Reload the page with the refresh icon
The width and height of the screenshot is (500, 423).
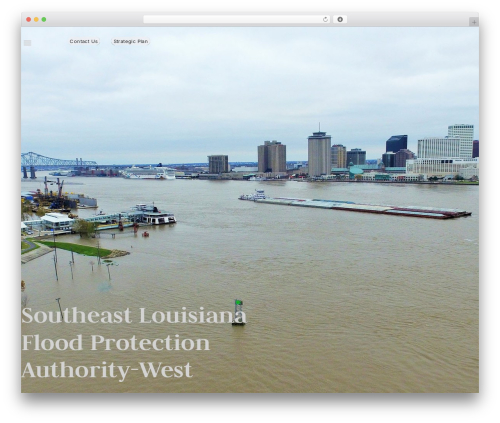coord(325,20)
